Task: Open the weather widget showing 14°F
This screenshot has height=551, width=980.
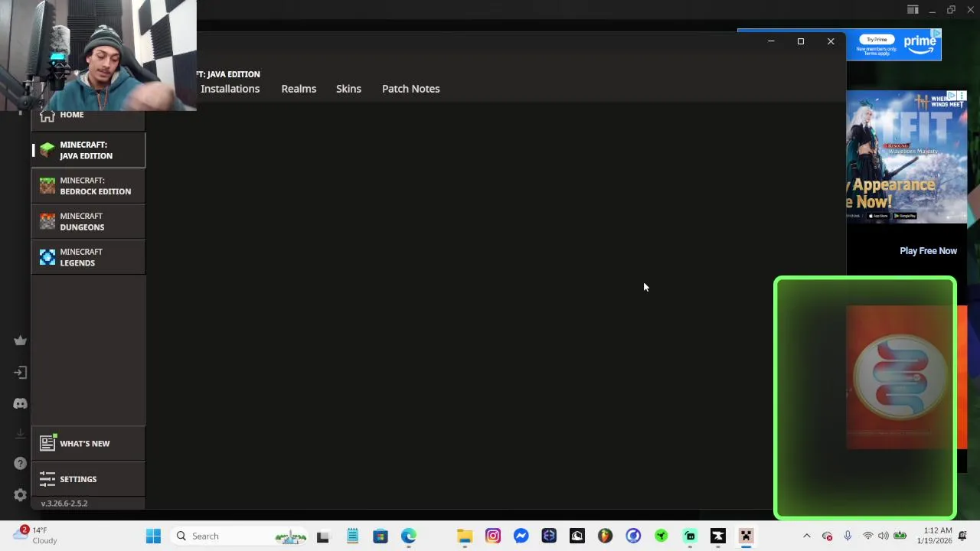Action: click(35, 535)
